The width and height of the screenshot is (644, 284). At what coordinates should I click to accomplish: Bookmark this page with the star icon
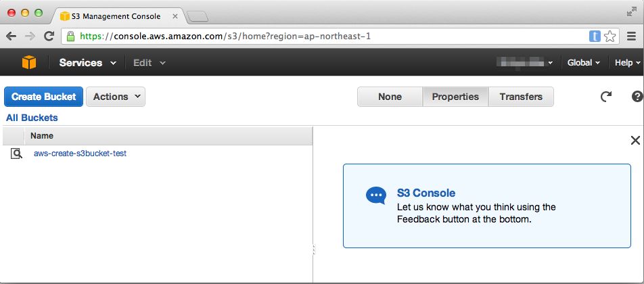coord(609,37)
